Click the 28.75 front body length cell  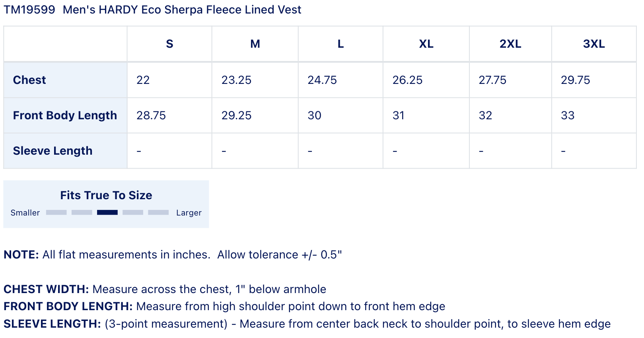click(x=151, y=115)
